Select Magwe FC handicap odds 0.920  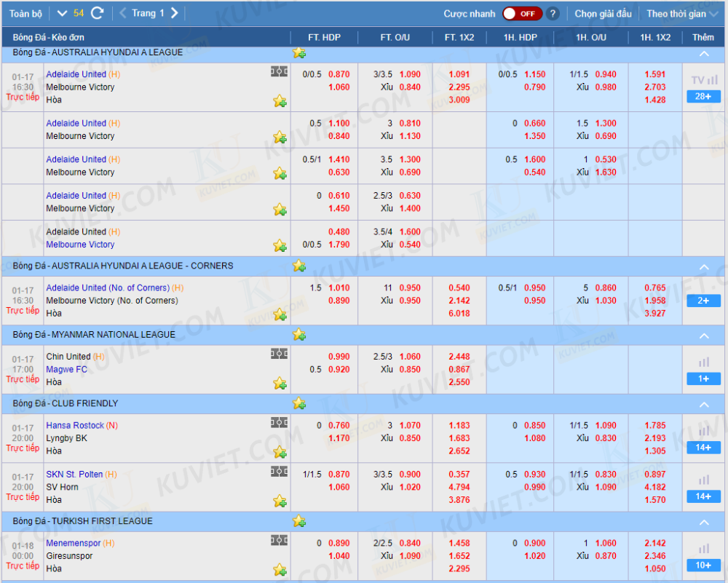[339, 370]
